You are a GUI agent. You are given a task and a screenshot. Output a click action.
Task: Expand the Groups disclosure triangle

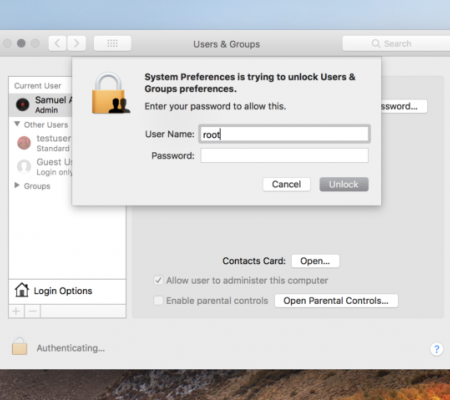click(x=17, y=185)
